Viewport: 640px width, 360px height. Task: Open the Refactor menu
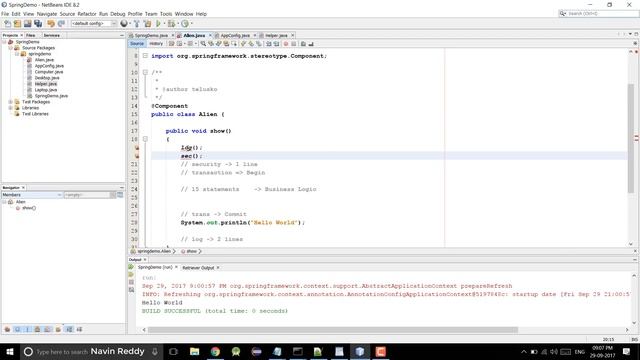pyautogui.click(x=87, y=14)
